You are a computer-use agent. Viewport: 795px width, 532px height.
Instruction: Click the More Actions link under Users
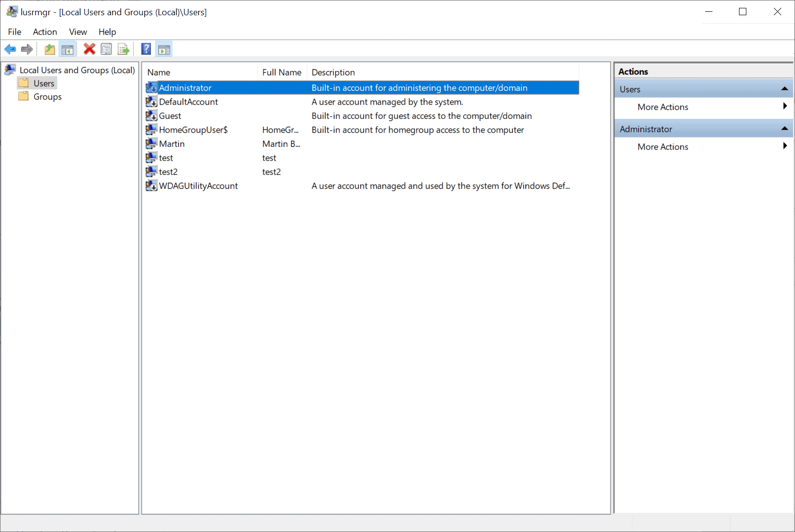[x=662, y=107]
